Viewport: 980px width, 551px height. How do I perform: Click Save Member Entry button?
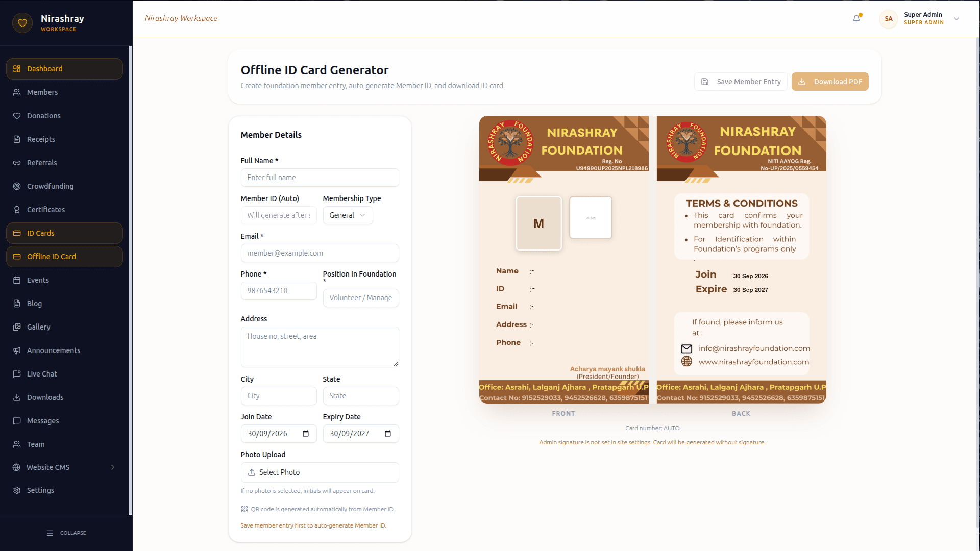[x=741, y=82]
